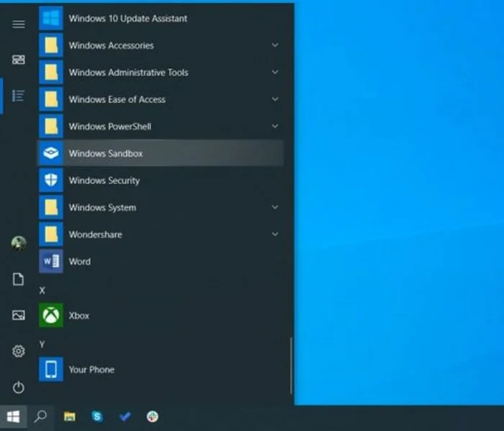Image resolution: width=504 pixels, height=431 pixels.
Task: Click the Your Phone app icon
Action: tap(51, 369)
